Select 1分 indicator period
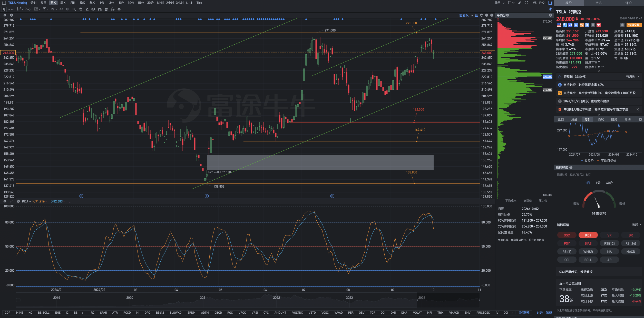Viewport: 644px width, 318px height. [598, 183]
